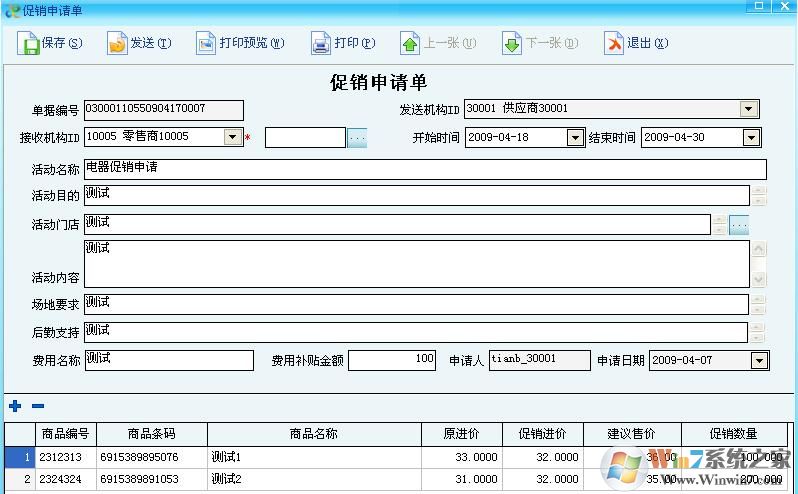Go to next record (下一张)
The width and height of the screenshot is (798, 494).
point(512,43)
